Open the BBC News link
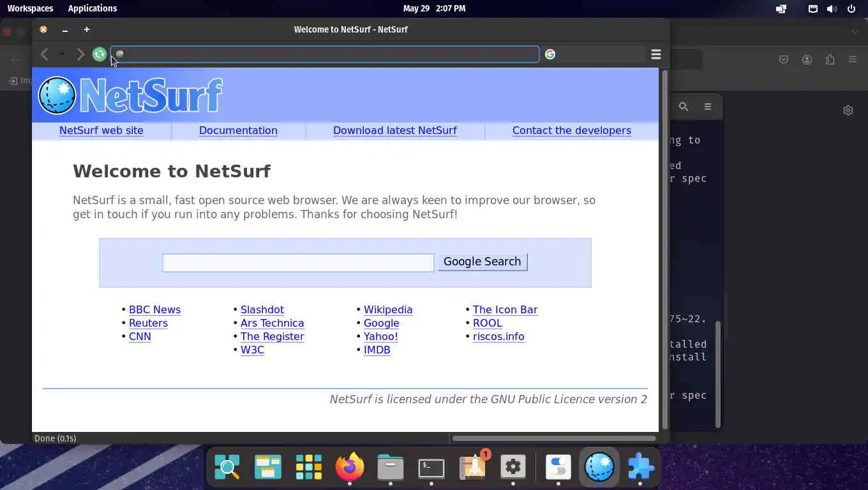This screenshot has width=868, height=490. point(154,309)
